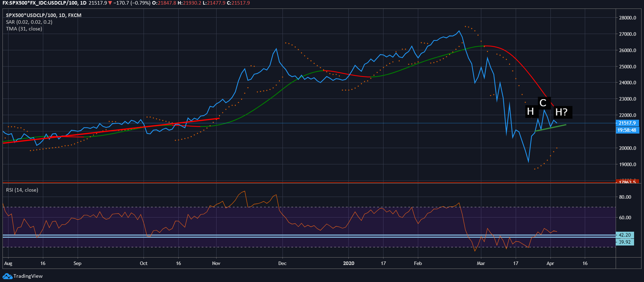Click the 2020 label on time axis
Image resolution: width=644 pixels, height=282 pixels.
(349, 263)
